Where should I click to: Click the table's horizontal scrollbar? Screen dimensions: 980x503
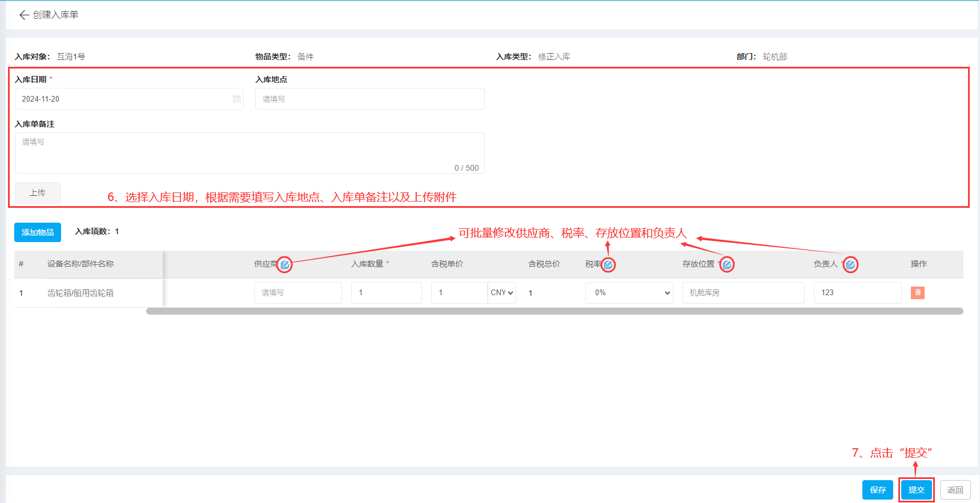[555, 311]
